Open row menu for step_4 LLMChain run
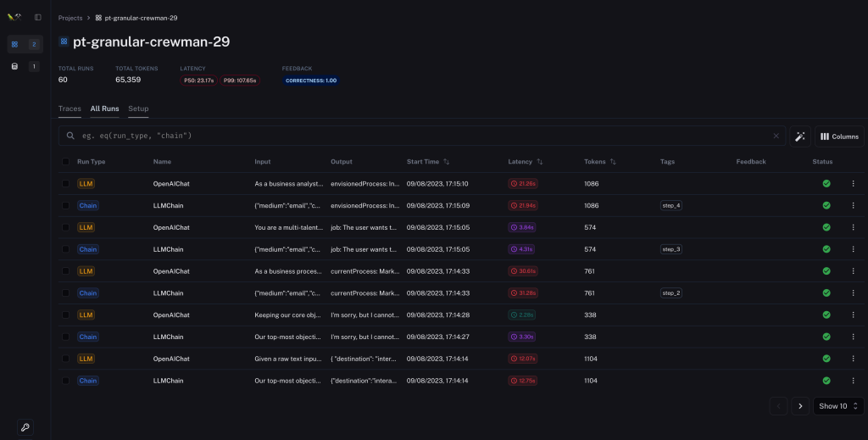868x440 pixels. [853, 205]
